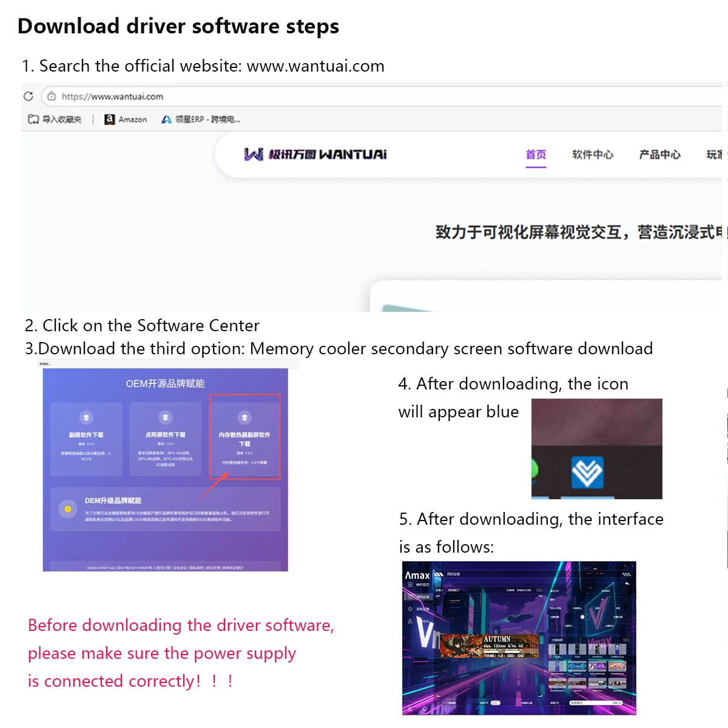The image size is (728, 728).
Task: Open the 软件中心 navigation tab
Action: click(x=593, y=155)
